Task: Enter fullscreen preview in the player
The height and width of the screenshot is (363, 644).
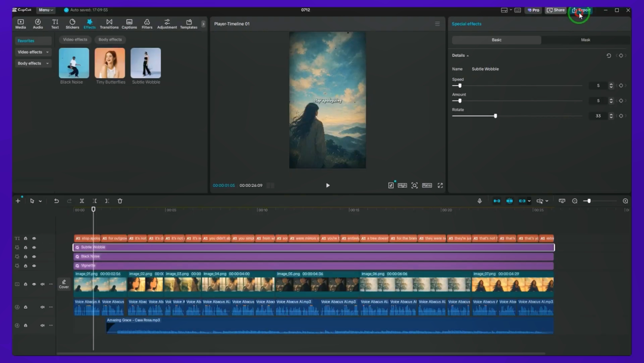Action: tap(440, 186)
